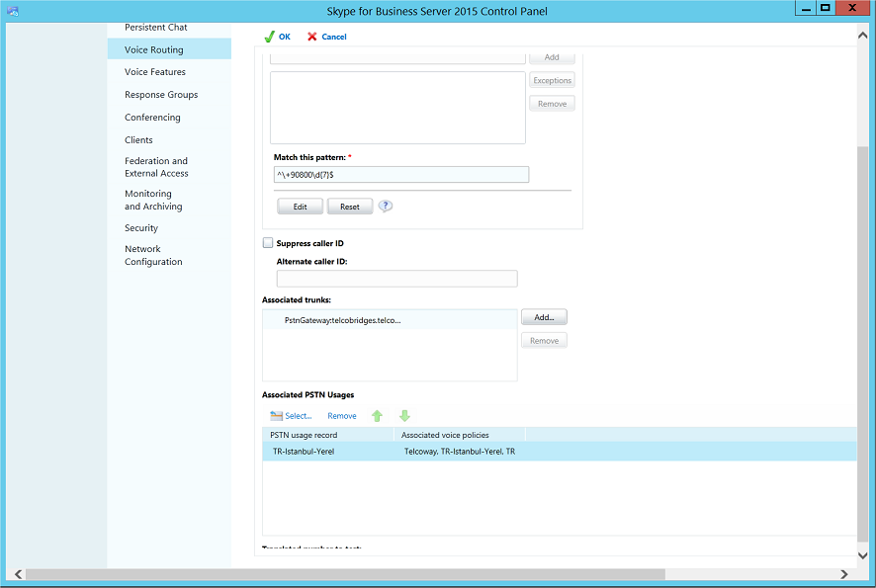The width and height of the screenshot is (876, 588).
Task: Click the blue help question mark icon
Action: point(386,207)
